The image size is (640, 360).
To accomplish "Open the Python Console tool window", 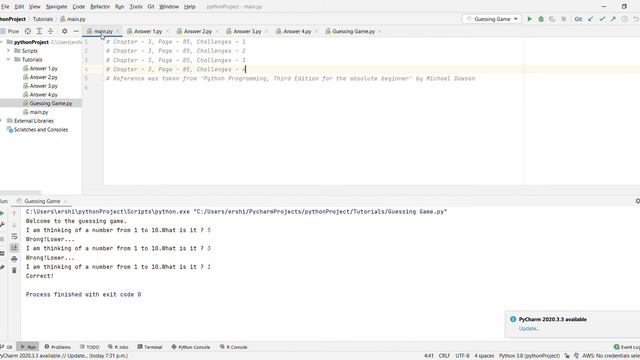I will pyautogui.click(x=191, y=347).
